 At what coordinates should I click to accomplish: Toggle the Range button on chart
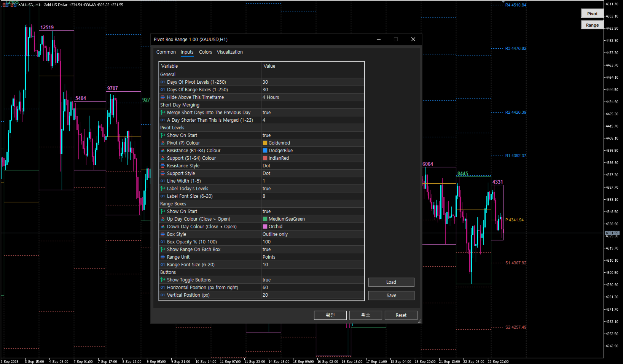click(592, 25)
